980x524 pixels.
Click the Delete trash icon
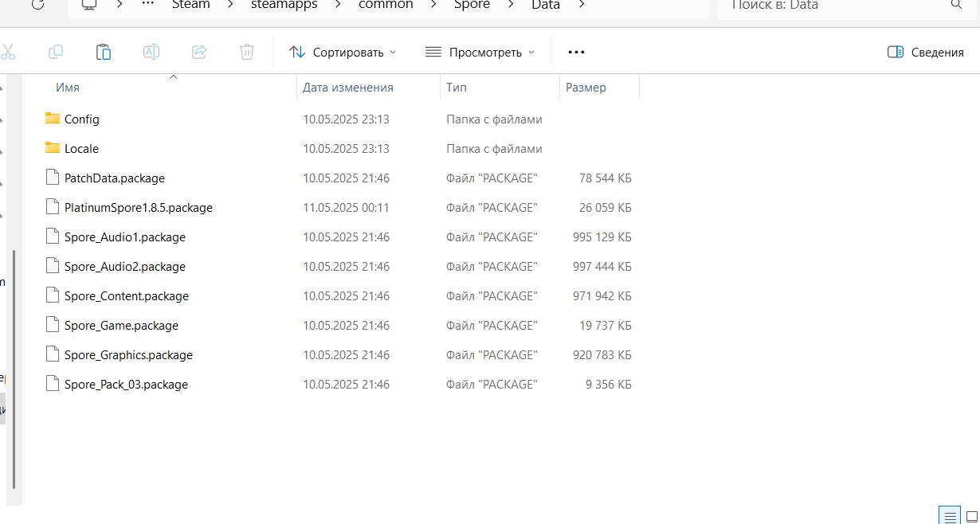click(x=247, y=52)
